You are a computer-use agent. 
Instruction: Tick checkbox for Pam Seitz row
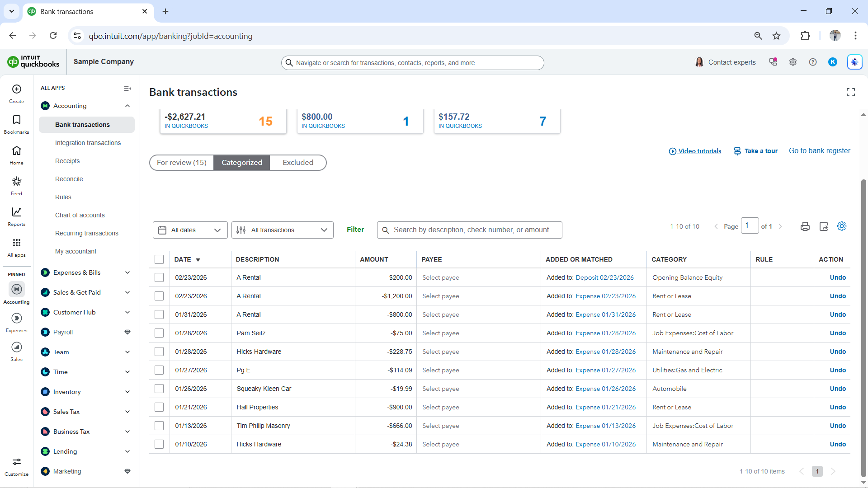pyautogui.click(x=159, y=333)
